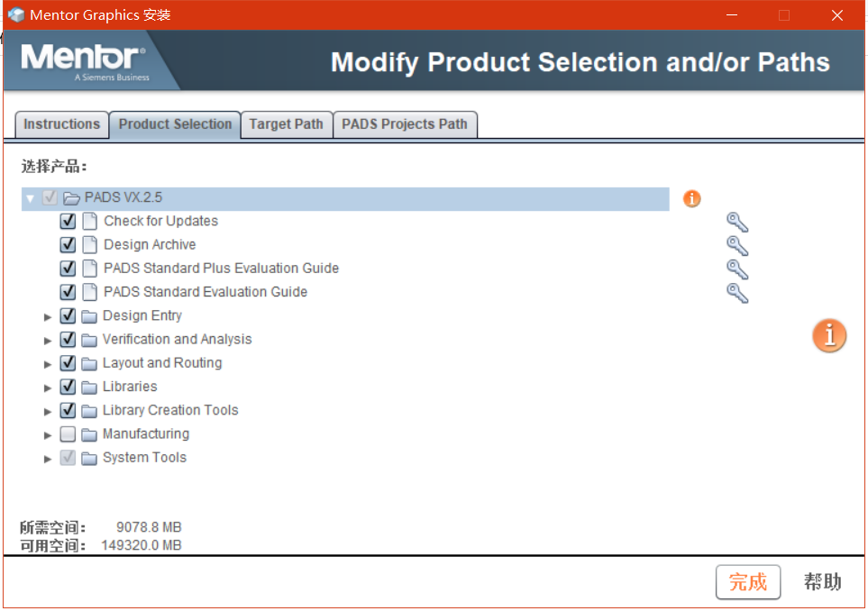
Task: Click the Design Archive document icon
Action: click(89, 244)
